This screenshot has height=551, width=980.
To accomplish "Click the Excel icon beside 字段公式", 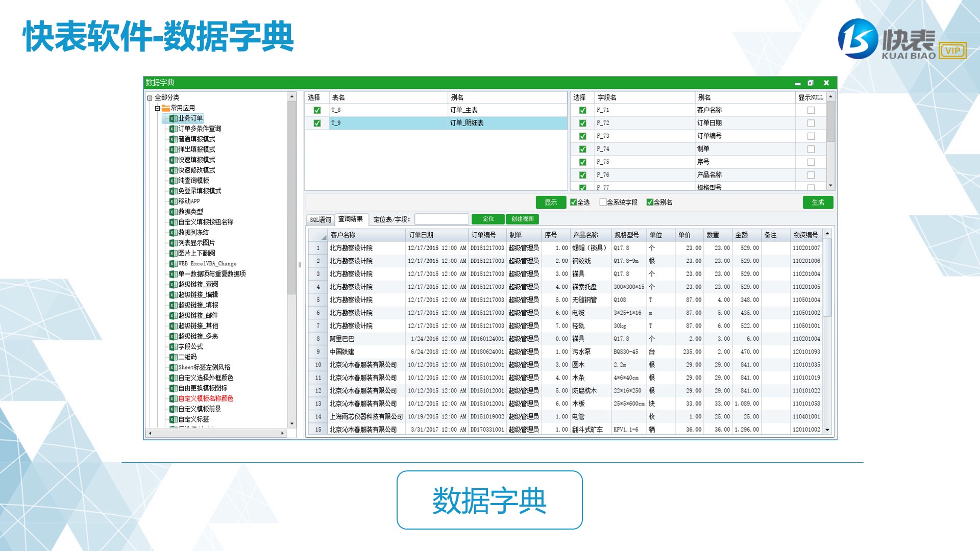I will pyautogui.click(x=173, y=347).
